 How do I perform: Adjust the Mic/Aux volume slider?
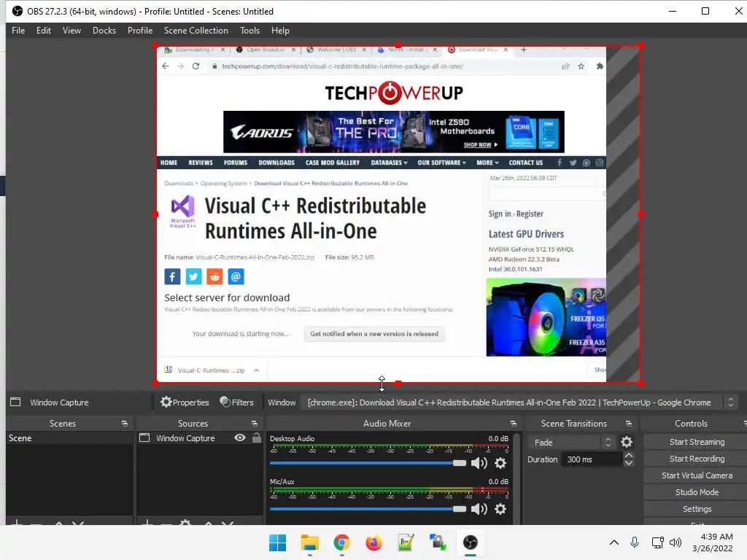pyautogui.click(x=368, y=509)
